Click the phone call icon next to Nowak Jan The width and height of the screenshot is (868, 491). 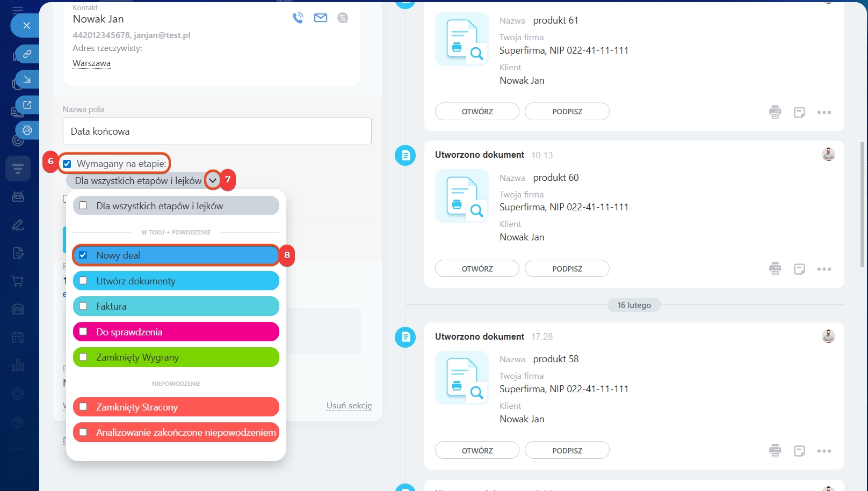point(298,18)
